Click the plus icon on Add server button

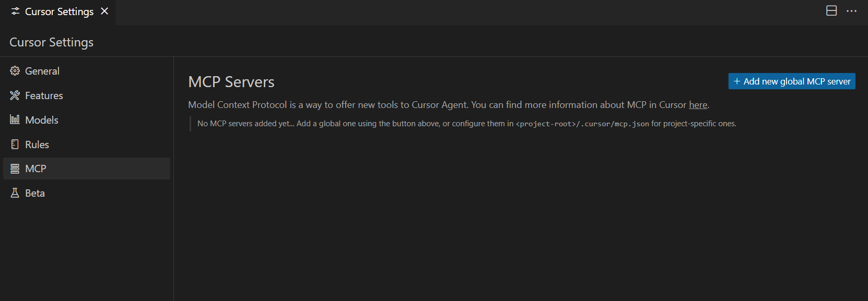(x=736, y=81)
